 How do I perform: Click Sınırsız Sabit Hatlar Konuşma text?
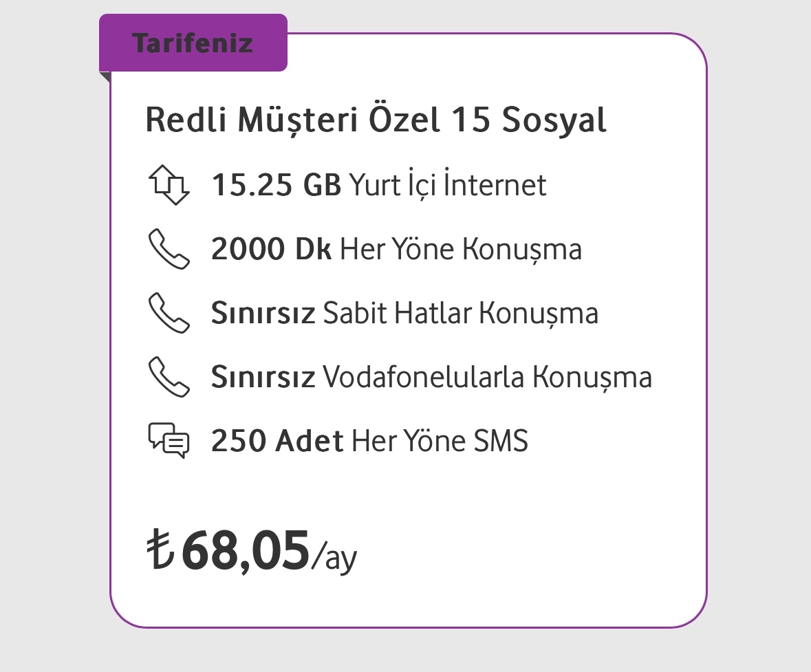405,313
